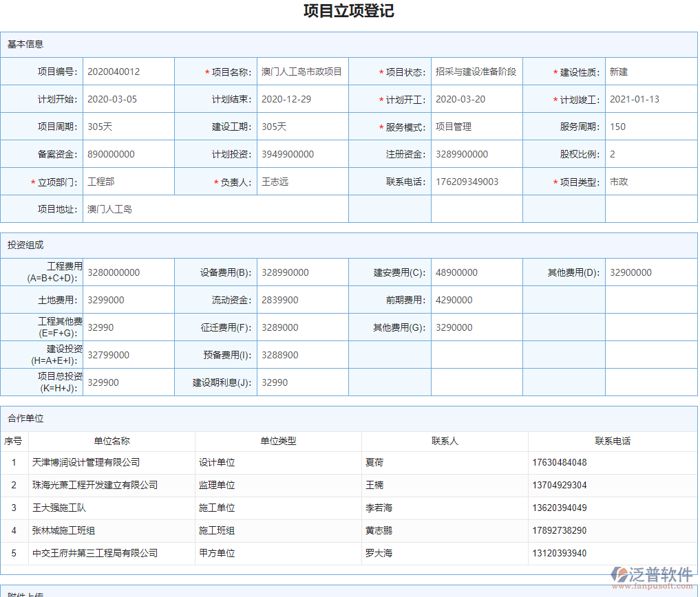Click the 备案资金 amount field

(128, 154)
